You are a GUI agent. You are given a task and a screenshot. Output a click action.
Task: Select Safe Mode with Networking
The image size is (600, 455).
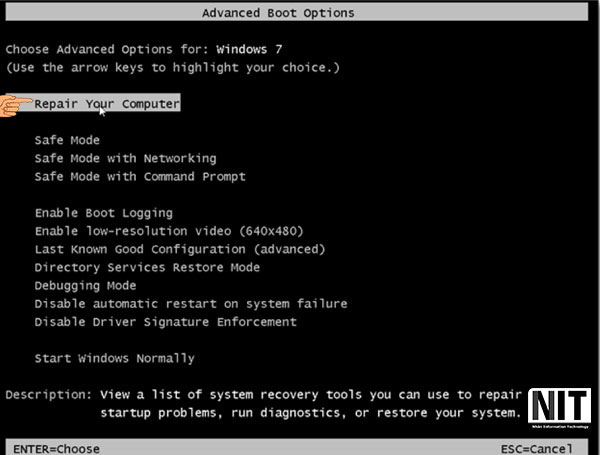point(126,158)
